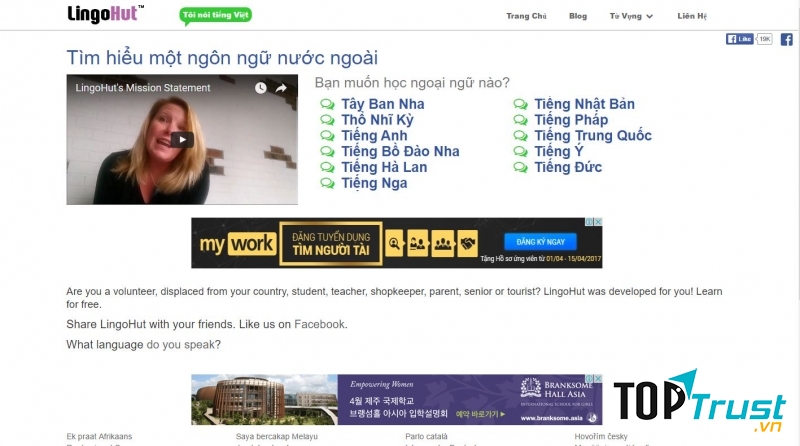Click the chat bubble icon beside Tiếng Pháp
The height and width of the screenshot is (446, 800).
pyautogui.click(x=520, y=120)
